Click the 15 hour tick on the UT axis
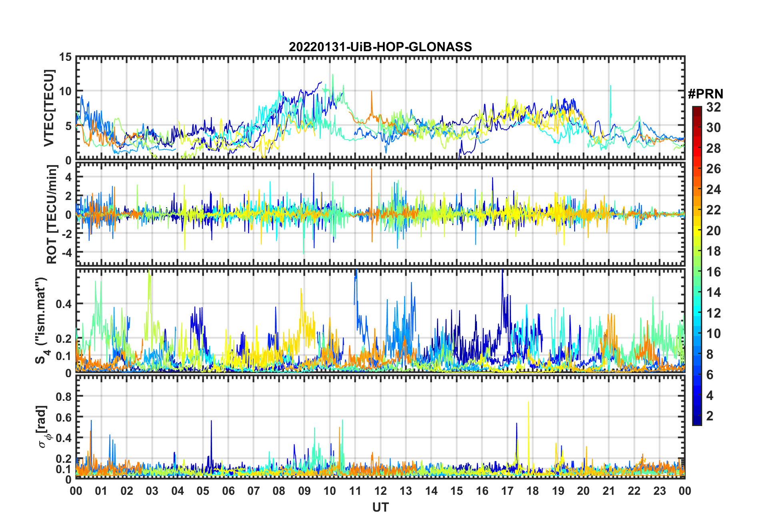 457,491
